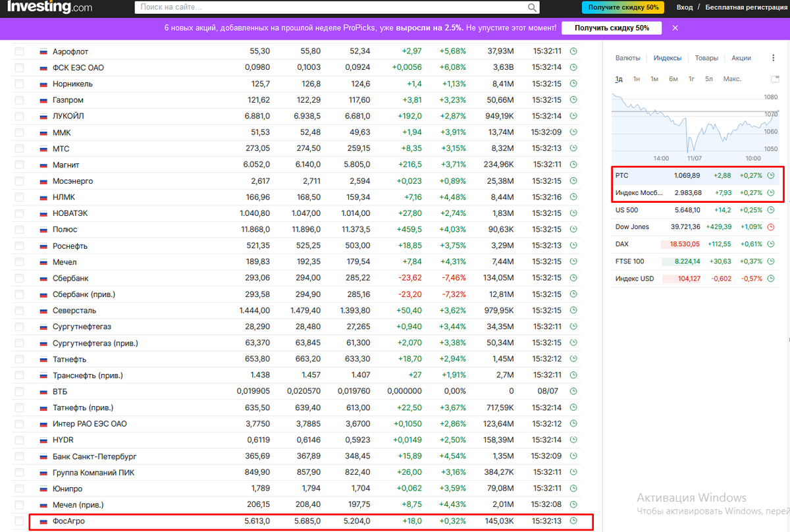Tick the checkbox for Аэрофлот
Viewport: 790px width, 532px height.
click(19, 51)
